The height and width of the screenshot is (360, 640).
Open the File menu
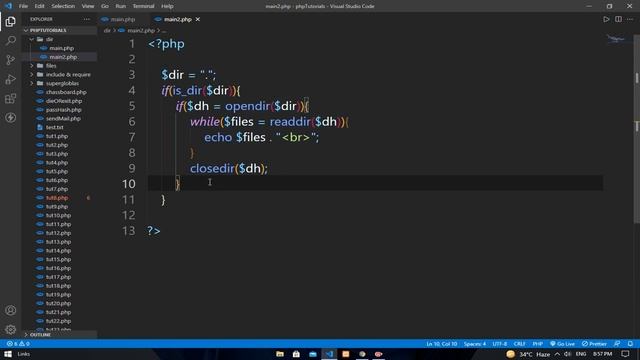click(x=23, y=6)
